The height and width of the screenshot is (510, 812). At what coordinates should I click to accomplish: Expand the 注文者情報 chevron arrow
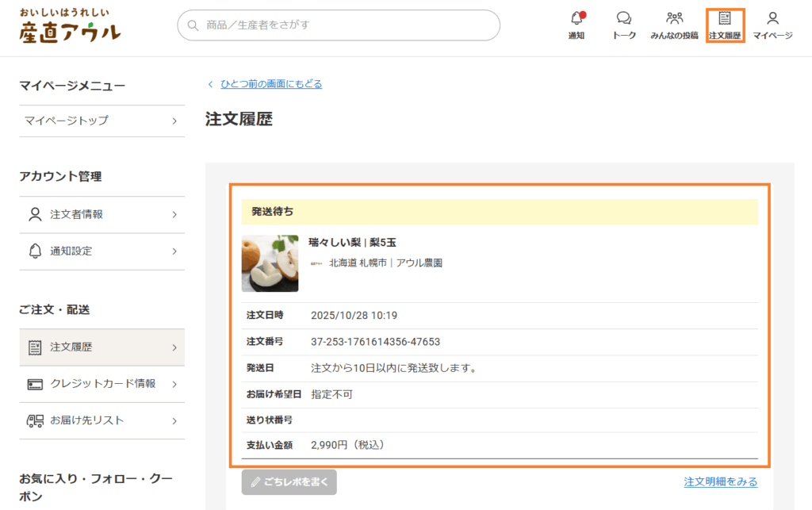174,215
